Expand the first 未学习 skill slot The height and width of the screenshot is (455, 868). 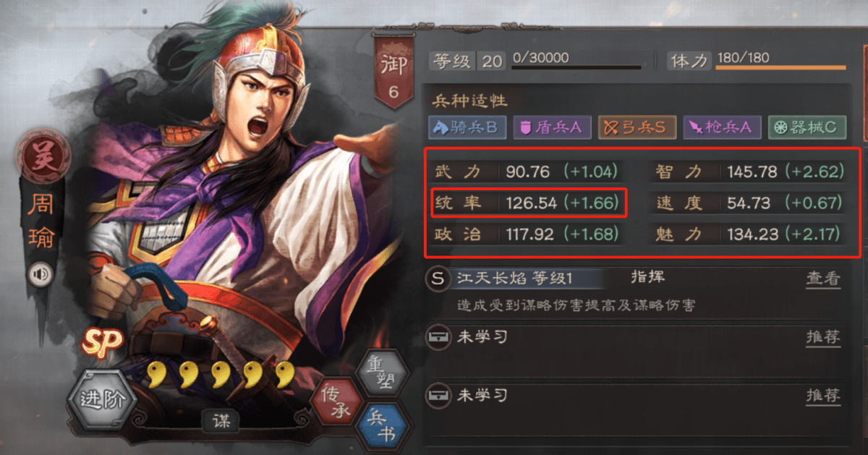pyautogui.click(x=635, y=337)
